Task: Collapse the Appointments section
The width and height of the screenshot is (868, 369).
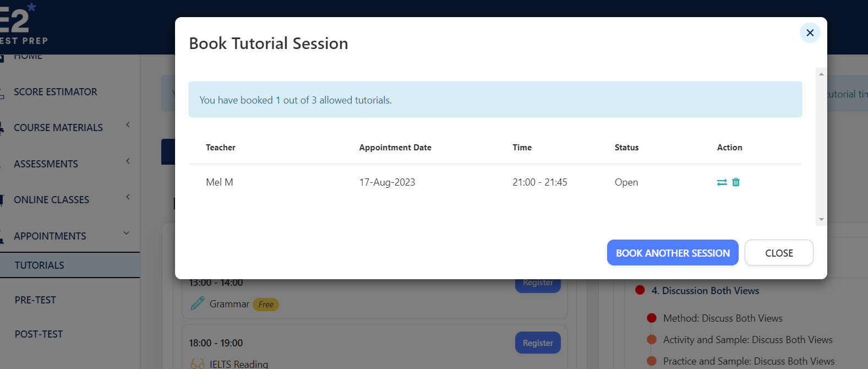Action: pyautogui.click(x=126, y=232)
